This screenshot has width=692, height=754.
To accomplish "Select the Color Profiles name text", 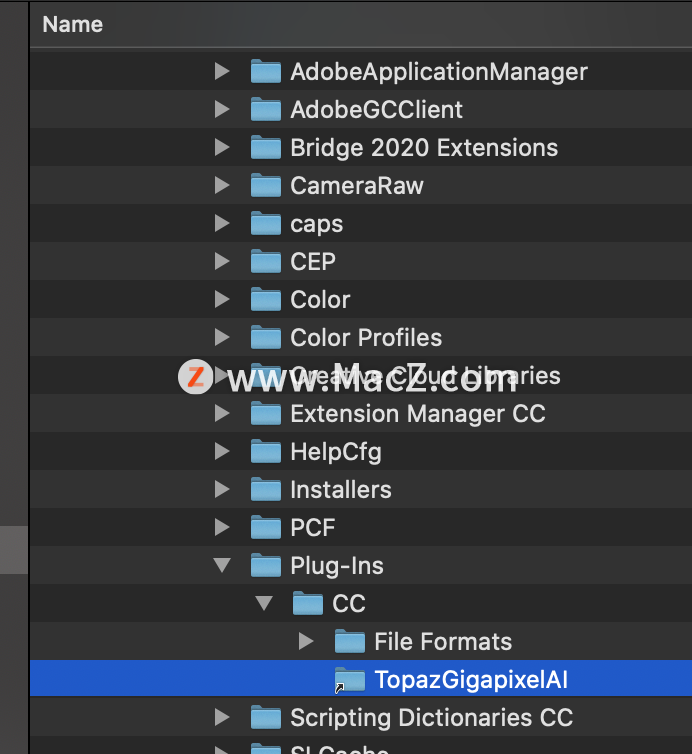I will tap(366, 338).
